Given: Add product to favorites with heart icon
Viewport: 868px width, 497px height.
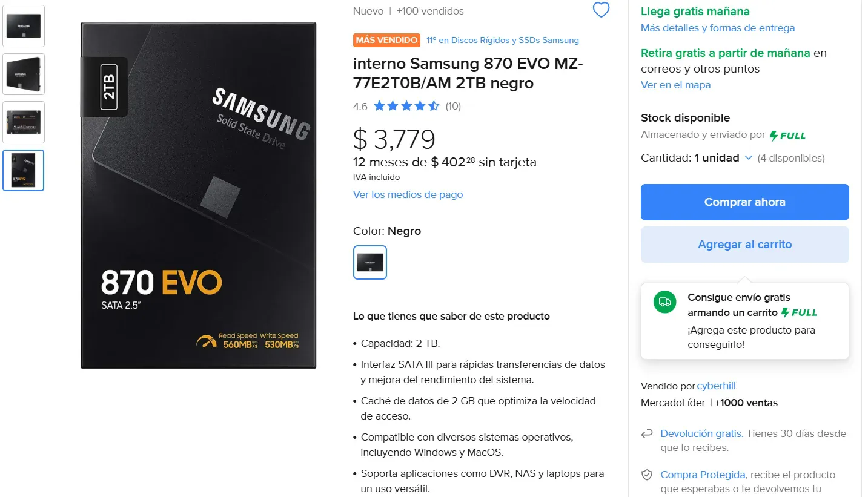Looking at the screenshot, I should (x=601, y=10).
